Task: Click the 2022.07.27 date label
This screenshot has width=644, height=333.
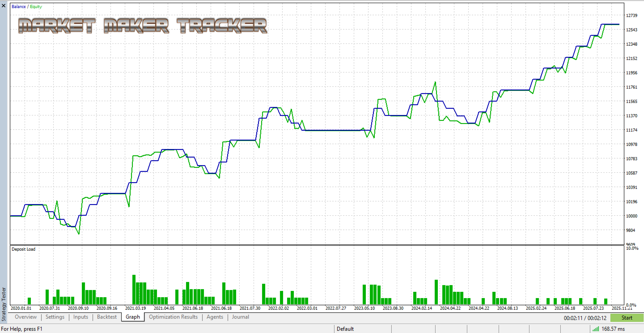Action: click(336, 308)
